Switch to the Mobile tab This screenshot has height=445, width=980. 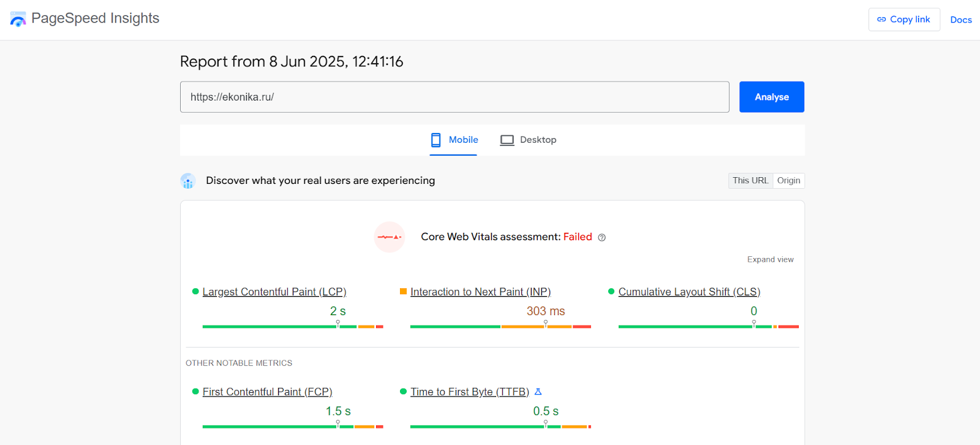click(x=453, y=140)
